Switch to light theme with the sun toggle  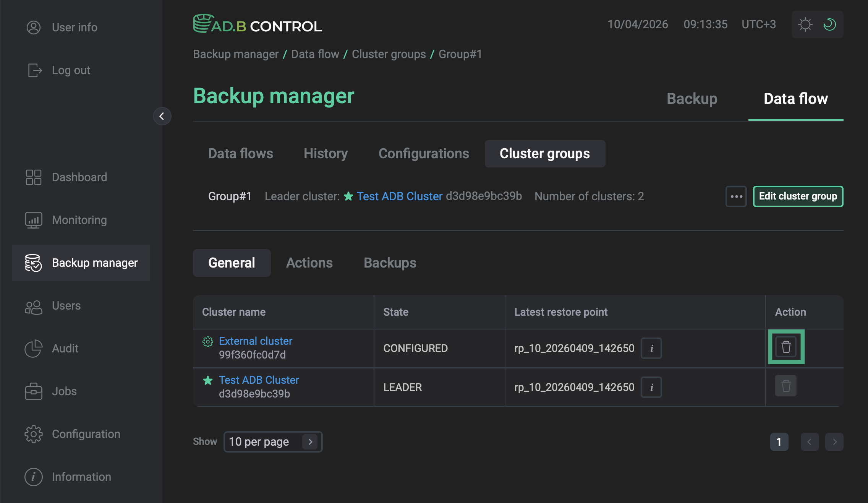(x=805, y=24)
